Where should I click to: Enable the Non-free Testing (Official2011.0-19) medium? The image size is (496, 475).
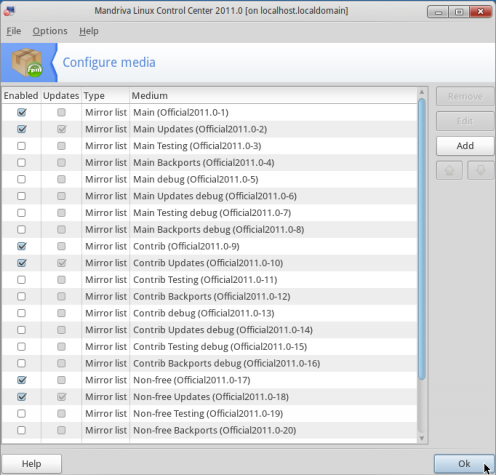coord(22,413)
